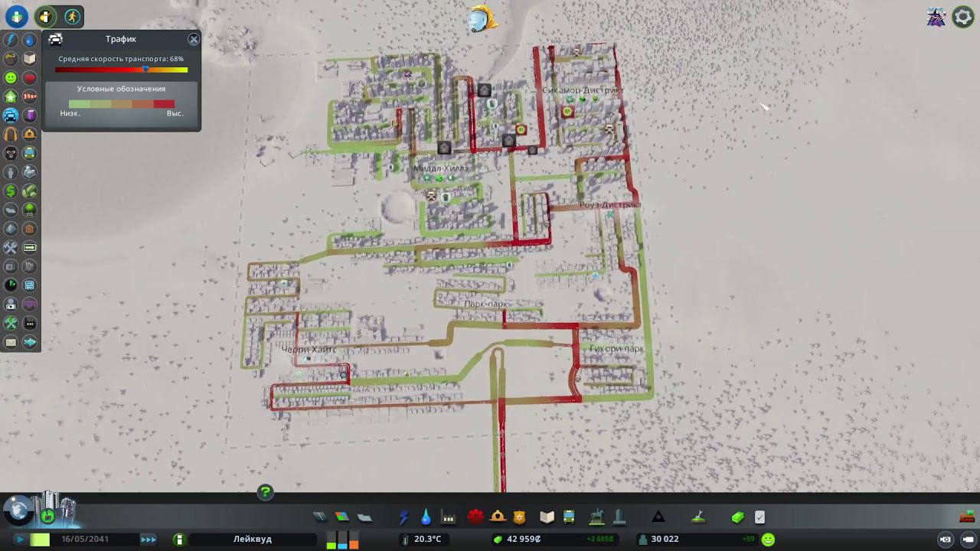The height and width of the screenshot is (551, 980).
Task: Click the green Низк. legend swatch
Action: pos(79,104)
